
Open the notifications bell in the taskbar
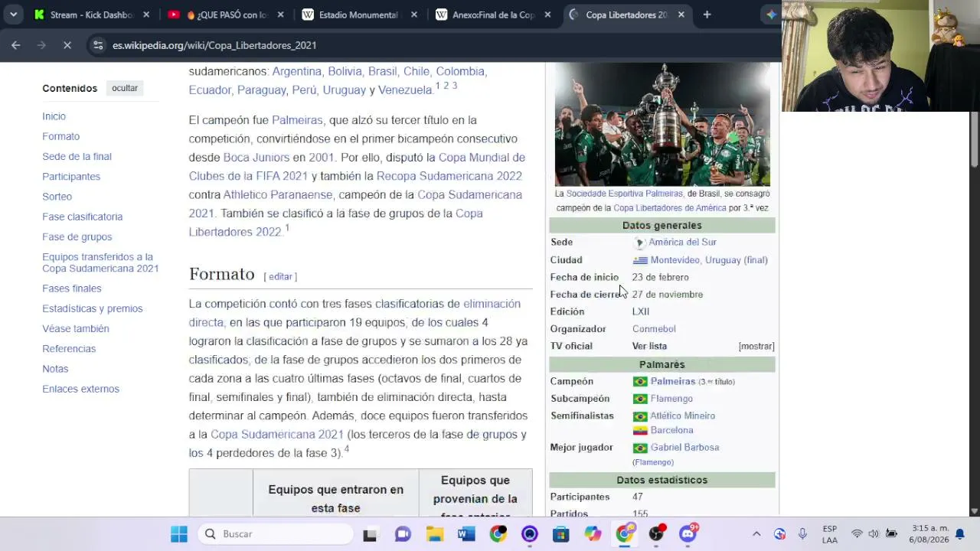(x=959, y=534)
